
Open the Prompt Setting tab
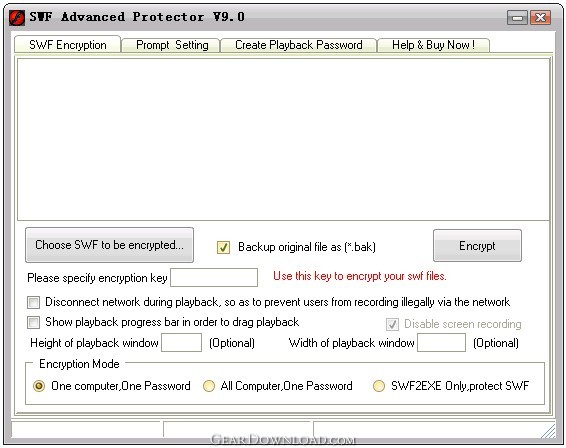click(x=171, y=45)
